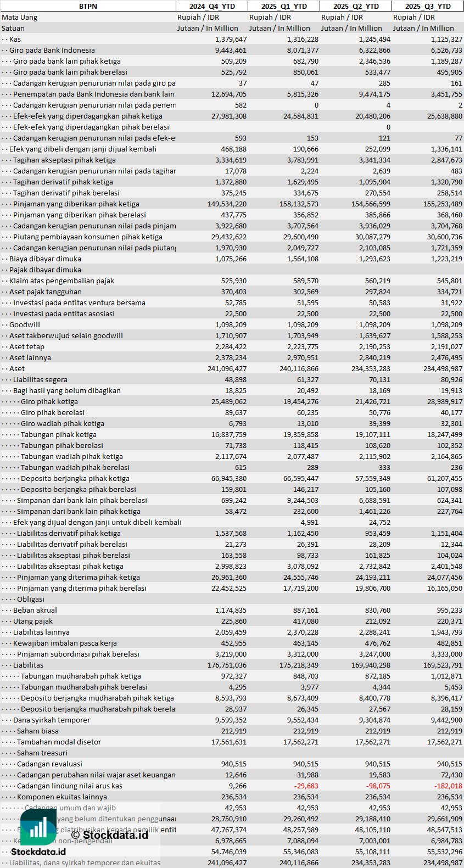Select Giro pada Bank Indonesia label
The width and height of the screenshot is (464, 868).
click(x=52, y=50)
